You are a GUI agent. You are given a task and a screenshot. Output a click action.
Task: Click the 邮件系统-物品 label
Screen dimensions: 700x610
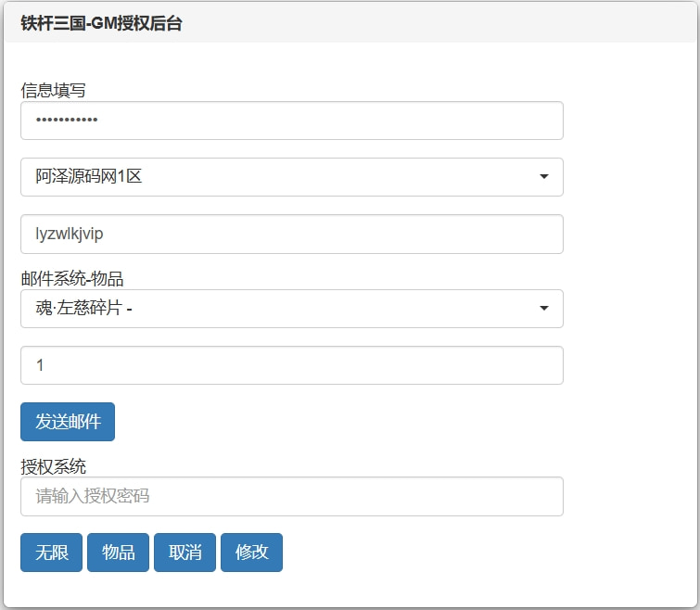(72, 278)
